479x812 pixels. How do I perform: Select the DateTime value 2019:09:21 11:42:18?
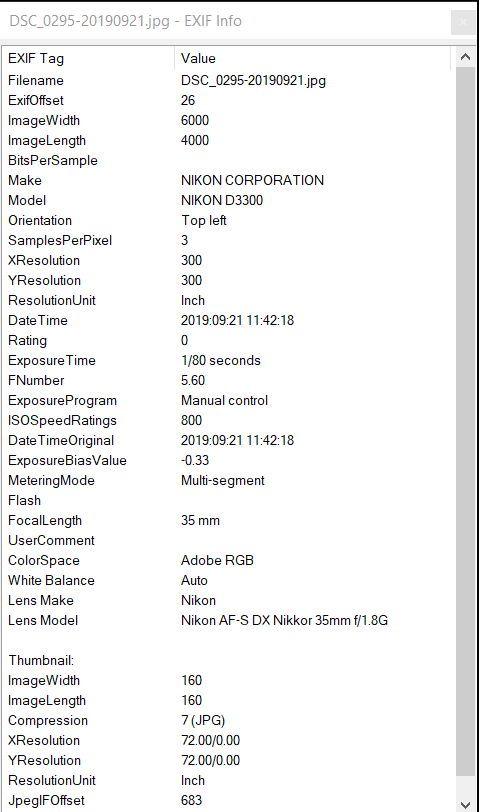[237, 321]
